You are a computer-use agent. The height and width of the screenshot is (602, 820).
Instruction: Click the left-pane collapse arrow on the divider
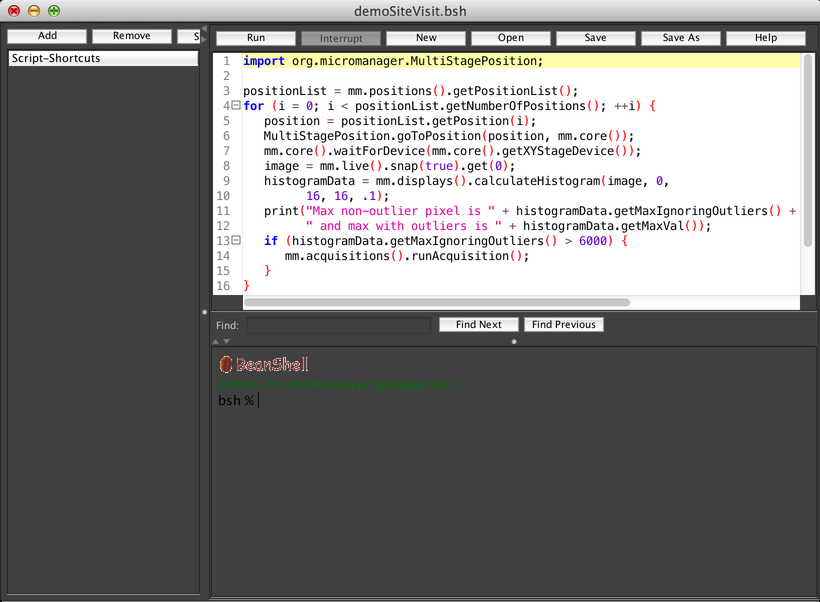(x=204, y=28)
